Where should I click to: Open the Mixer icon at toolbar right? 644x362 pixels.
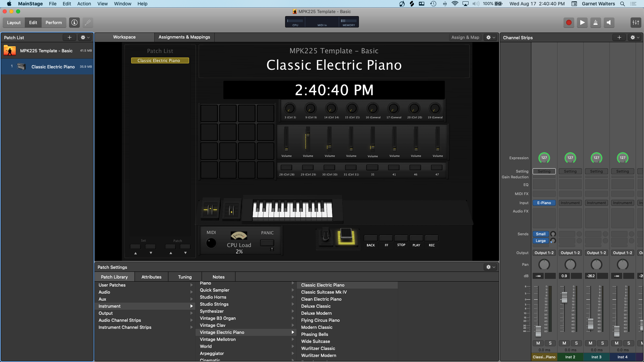636,22
